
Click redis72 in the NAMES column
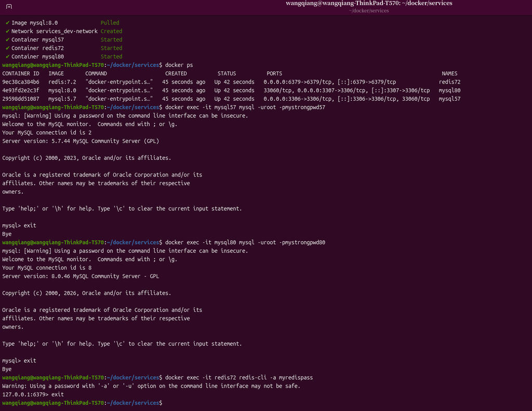449,82
